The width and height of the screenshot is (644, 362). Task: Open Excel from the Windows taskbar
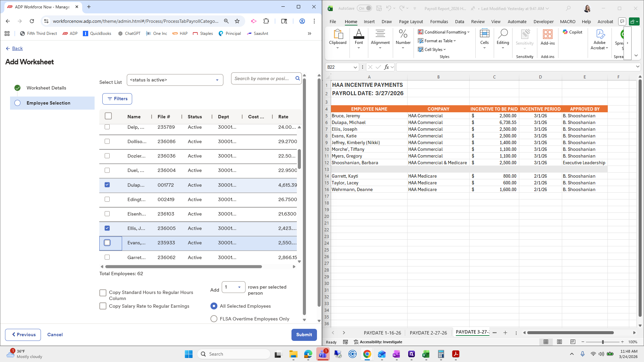tap(426, 354)
